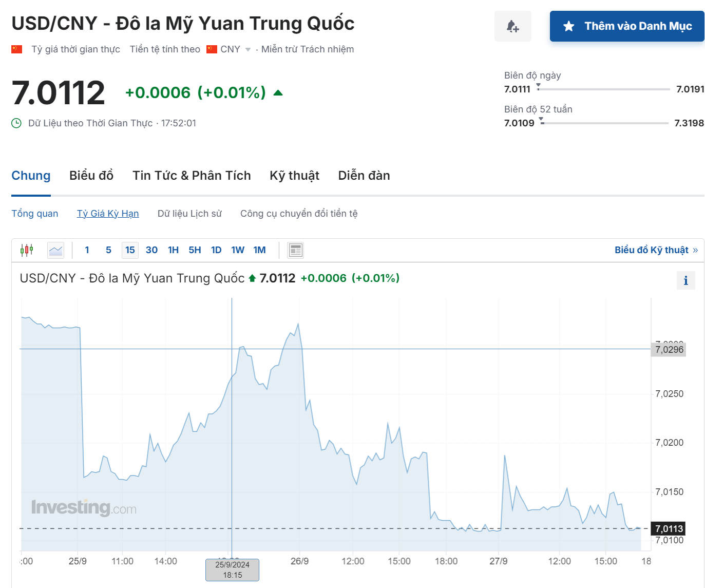Click the daily range slider bar
The height and width of the screenshot is (588, 705).
coord(603,89)
